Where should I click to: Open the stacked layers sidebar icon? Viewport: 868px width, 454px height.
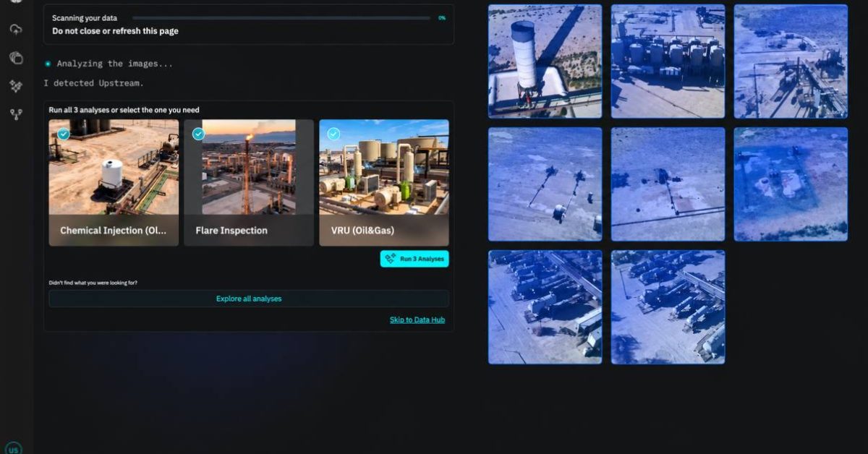[x=16, y=58]
